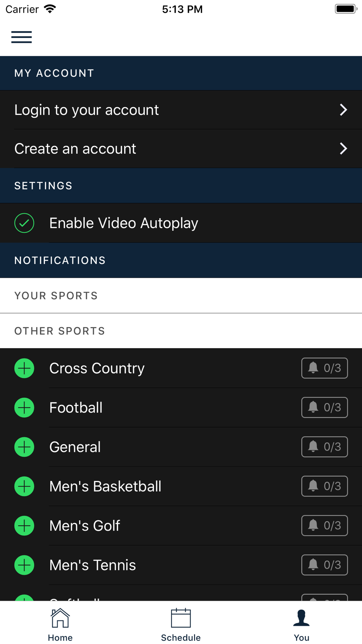The height and width of the screenshot is (644, 362).
Task: Add Cross Country to your sports
Action: pos(24,368)
